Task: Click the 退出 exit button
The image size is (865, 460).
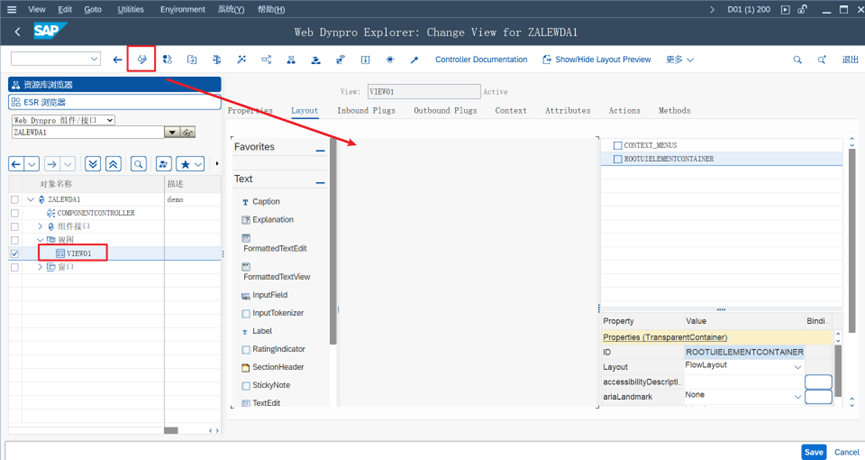Action: point(850,60)
